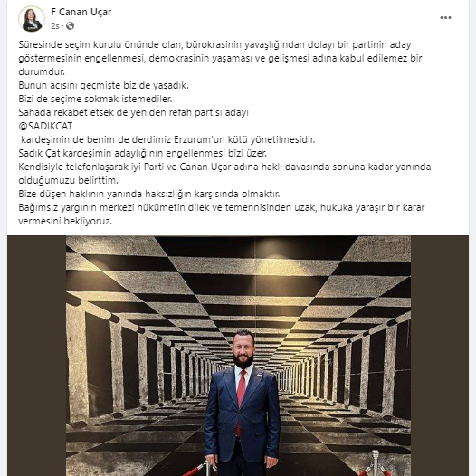Image resolution: width=476 pixels, height=476 pixels.
Task: Click the globe public privacy icon
Action: point(70,26)
